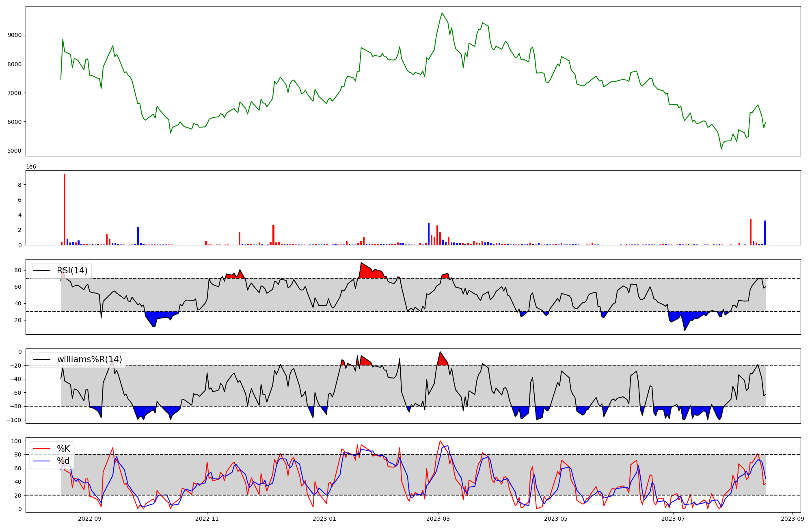Click the RSI(14) legend label

tap(72, 270)
